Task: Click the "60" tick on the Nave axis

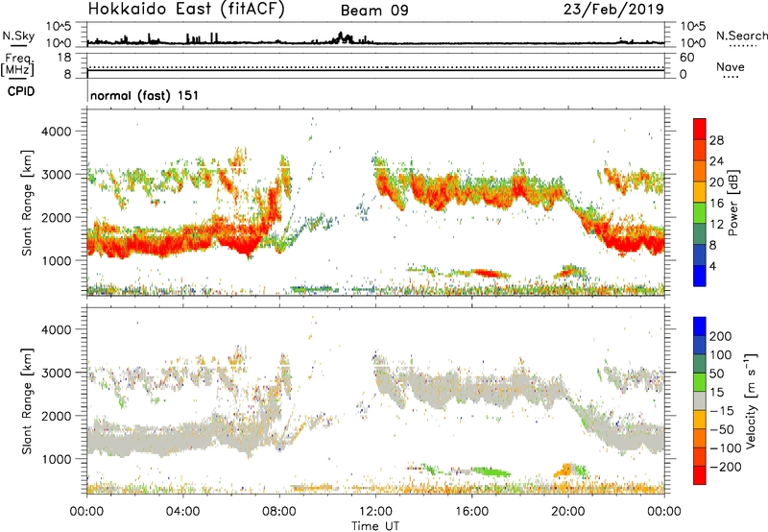Action: pos(686,58)
